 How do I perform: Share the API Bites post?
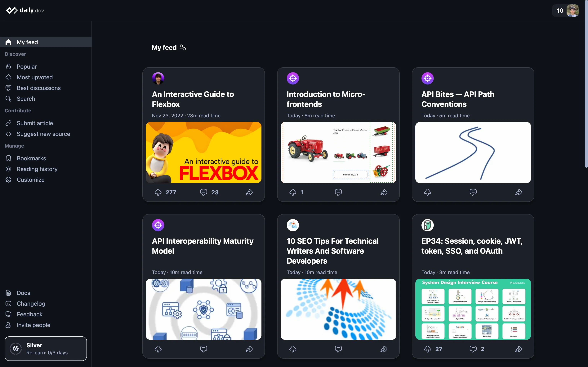519,192
